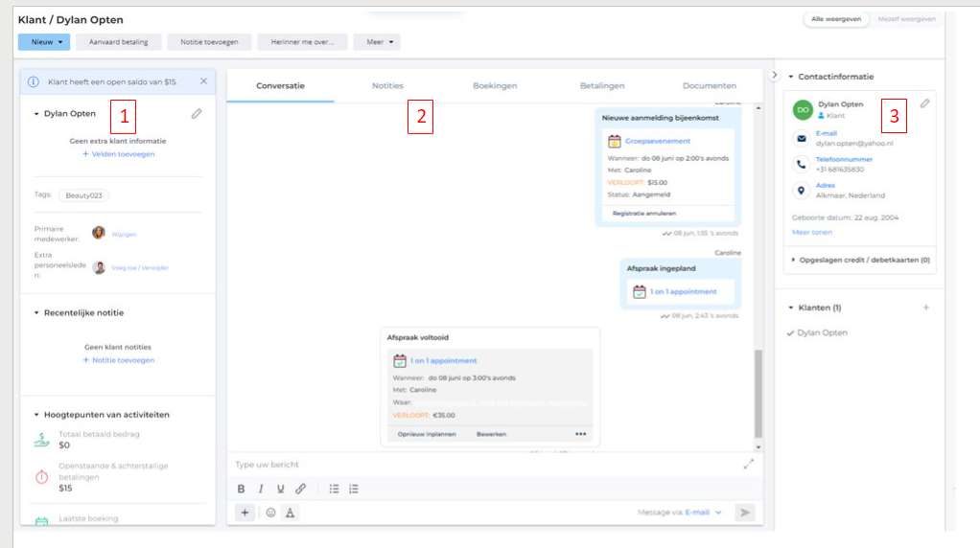
Task: Open Groepsevenement link
Action: [658, 141]
